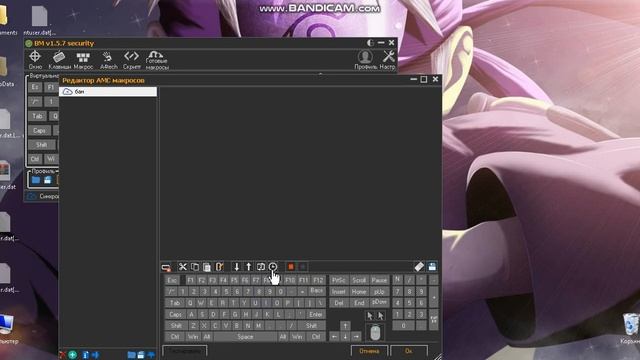This screenshot has width=640, height=360.
Task: Click the left cursor pointer icon
Action: (370, 316)
